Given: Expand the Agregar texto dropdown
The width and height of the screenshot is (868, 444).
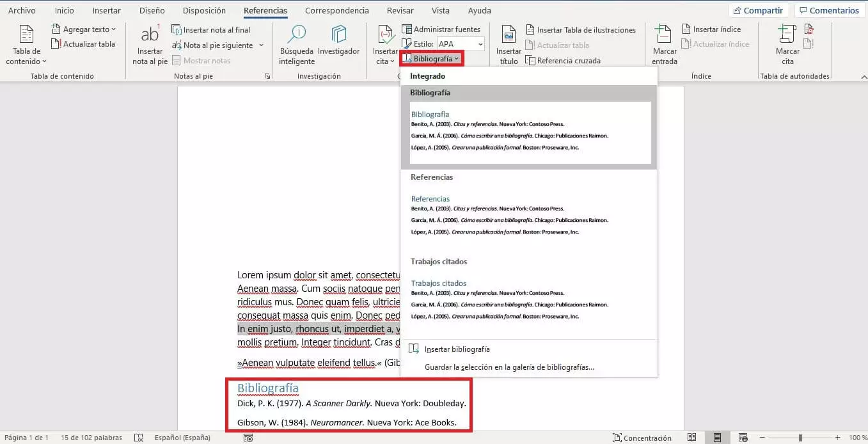Looking at the screenshot, I should 84,29.
